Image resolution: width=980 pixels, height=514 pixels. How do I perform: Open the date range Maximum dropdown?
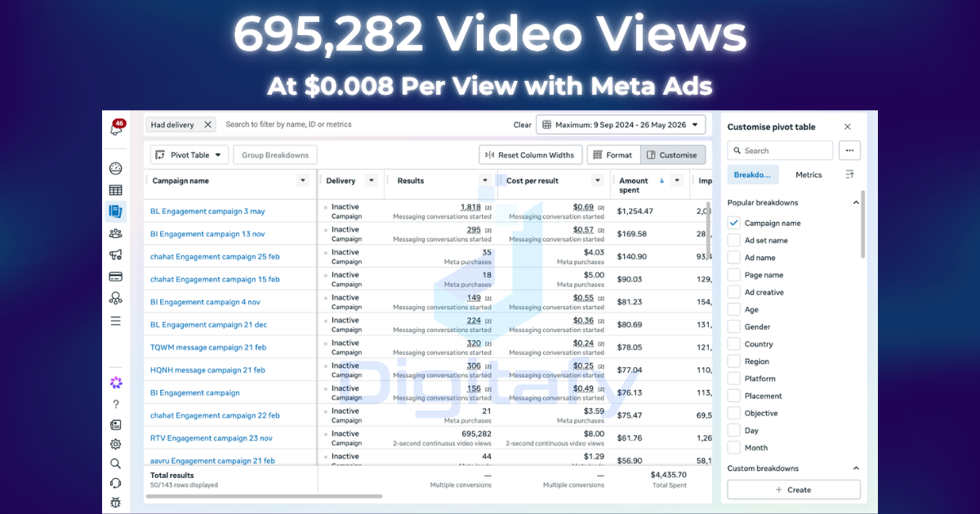(x=621, y=125)
